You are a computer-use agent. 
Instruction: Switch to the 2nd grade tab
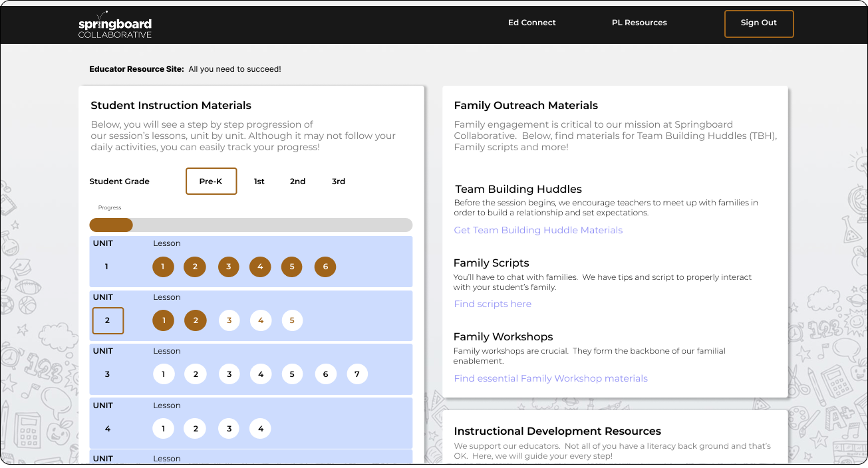point(297,181)
